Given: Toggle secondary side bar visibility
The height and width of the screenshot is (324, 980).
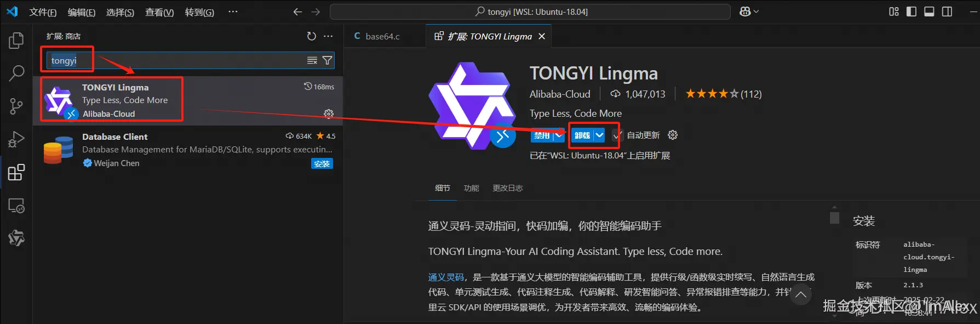Looking at the screenshot, I should pos(947,12).
